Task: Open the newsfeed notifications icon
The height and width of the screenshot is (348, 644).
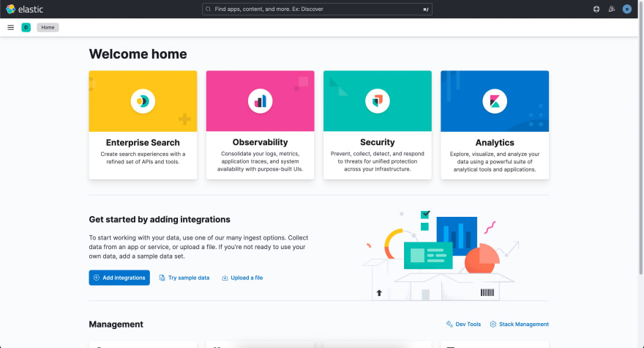Action: [x=612, y=9]
